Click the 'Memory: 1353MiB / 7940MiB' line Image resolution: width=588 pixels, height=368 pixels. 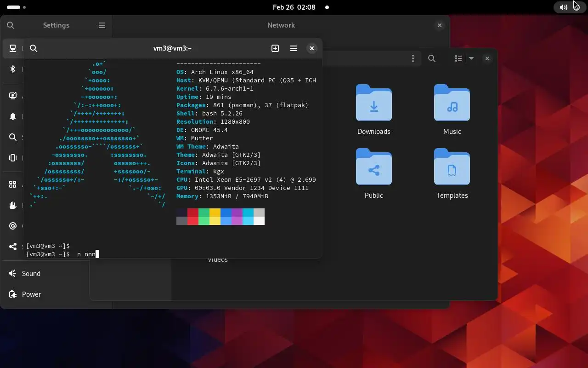coord(222,196)
